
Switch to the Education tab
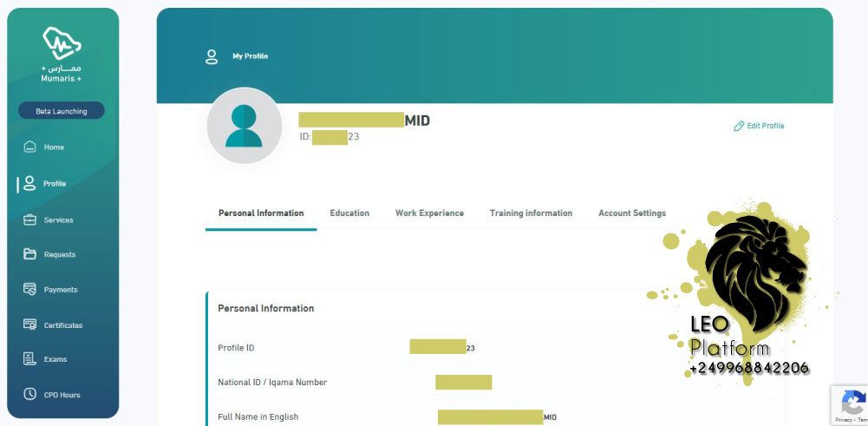tap(349, 213)
